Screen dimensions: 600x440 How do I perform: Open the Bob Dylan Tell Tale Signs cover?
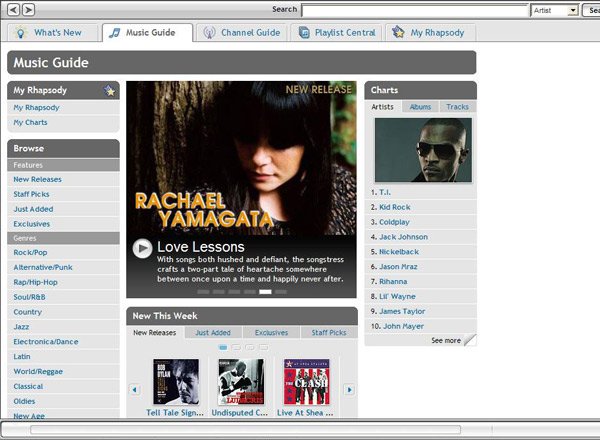pos(176,382)
